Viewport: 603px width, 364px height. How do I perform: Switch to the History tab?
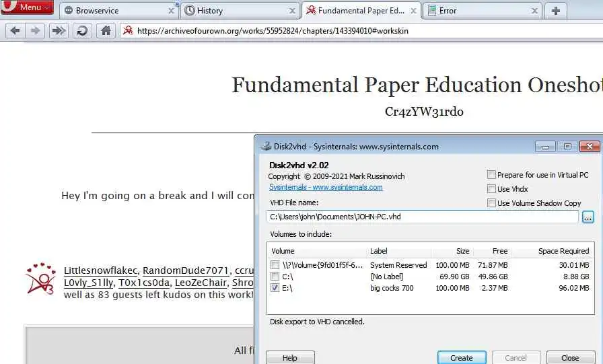tap(240, 11)
